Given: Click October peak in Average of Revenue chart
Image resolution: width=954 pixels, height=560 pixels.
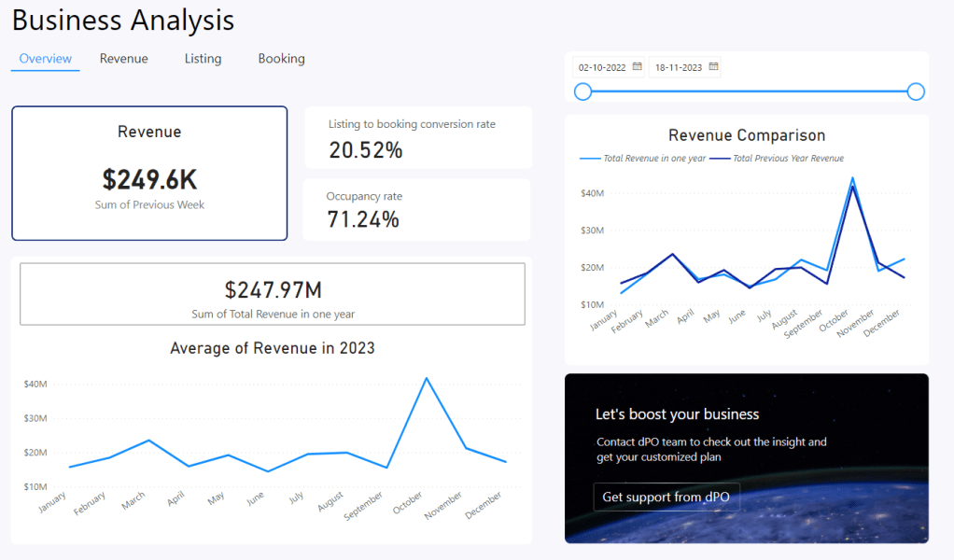Looking at the screenshot, I should click(x=427, y=379).
